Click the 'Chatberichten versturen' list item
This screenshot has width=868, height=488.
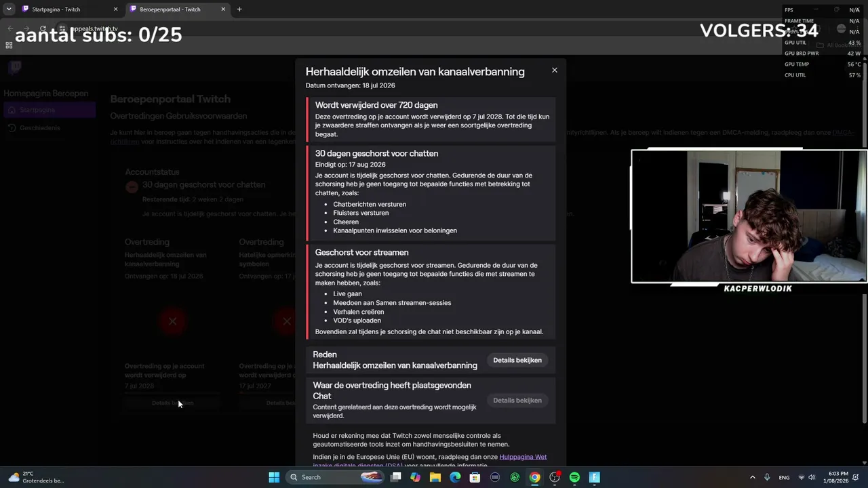pyautogui.click(x=370, y=204)
